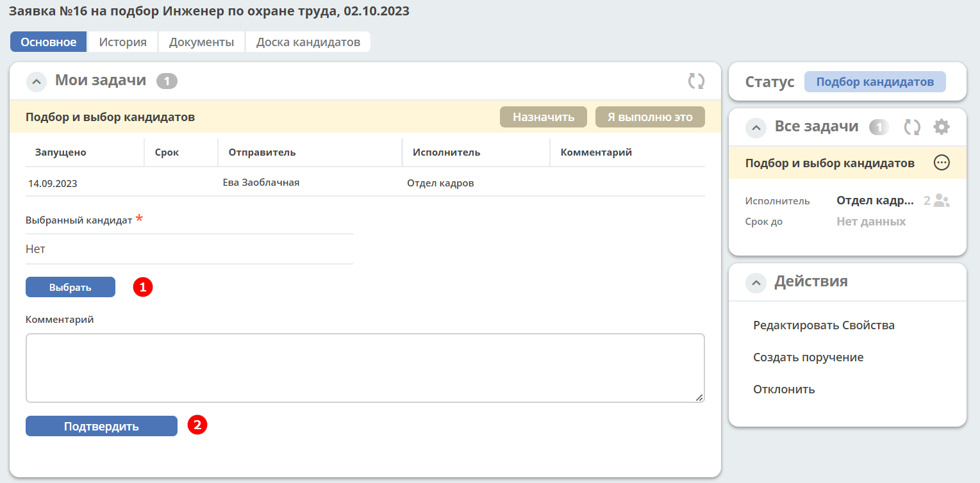This screenshot has width=980, height=483.
Task: Open the Доска кандидатов tab
Action: (308, 42)
